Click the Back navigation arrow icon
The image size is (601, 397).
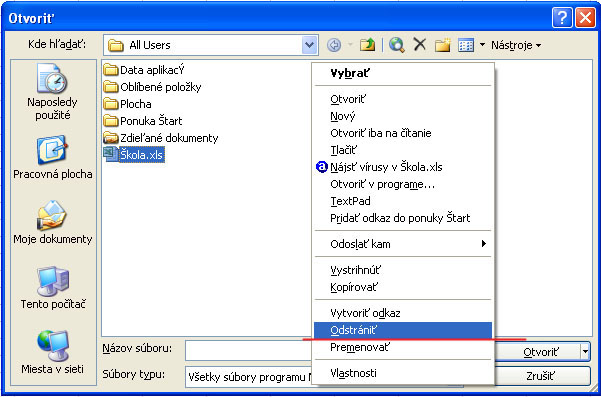pyautogui.click(x=334, y=45)
